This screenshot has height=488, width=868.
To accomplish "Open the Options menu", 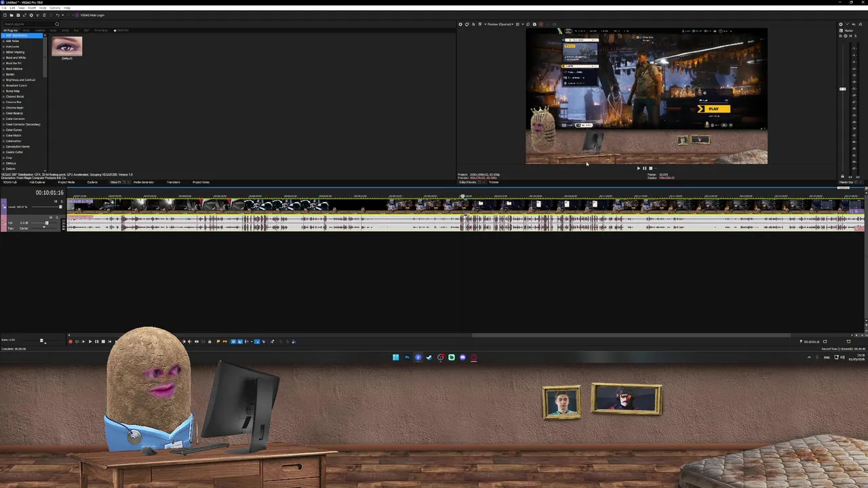I will [x=55, y=8].
